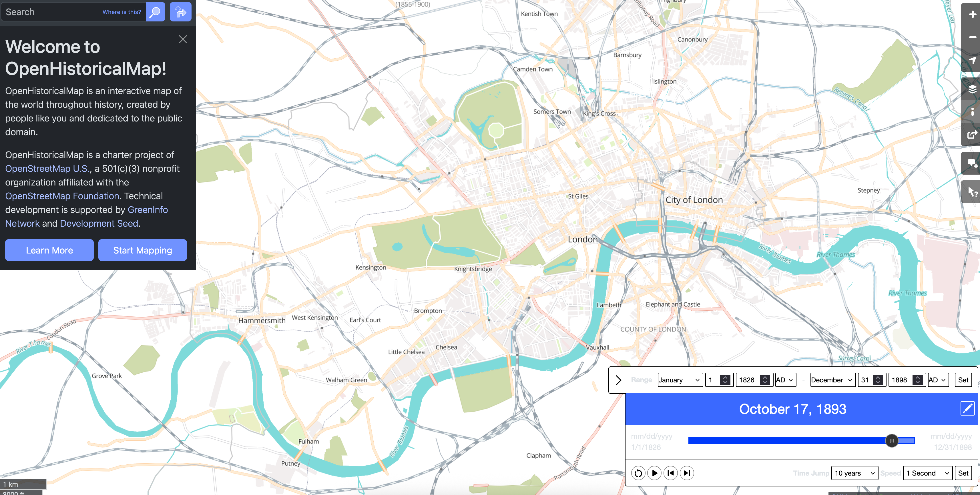
Task: Open the January start month dropdown
Action: 680,380
